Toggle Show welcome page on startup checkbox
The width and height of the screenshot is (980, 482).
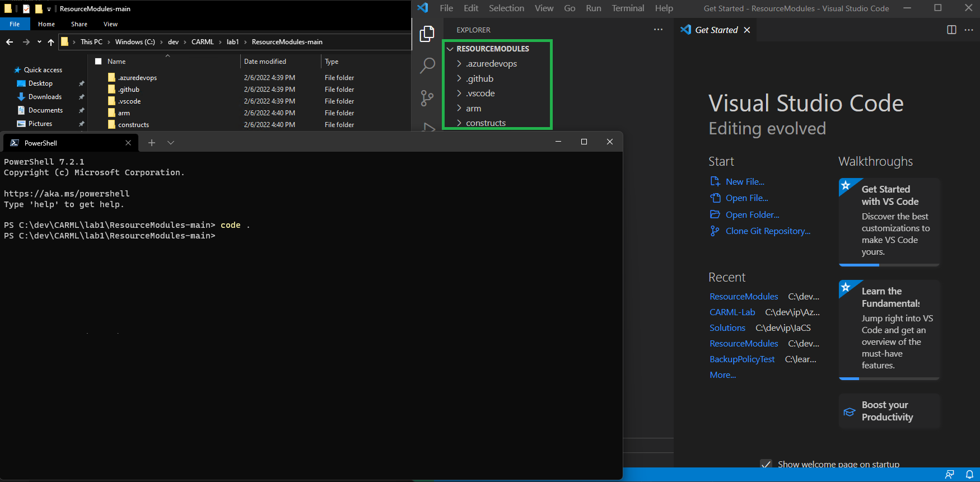pos(766,464)
